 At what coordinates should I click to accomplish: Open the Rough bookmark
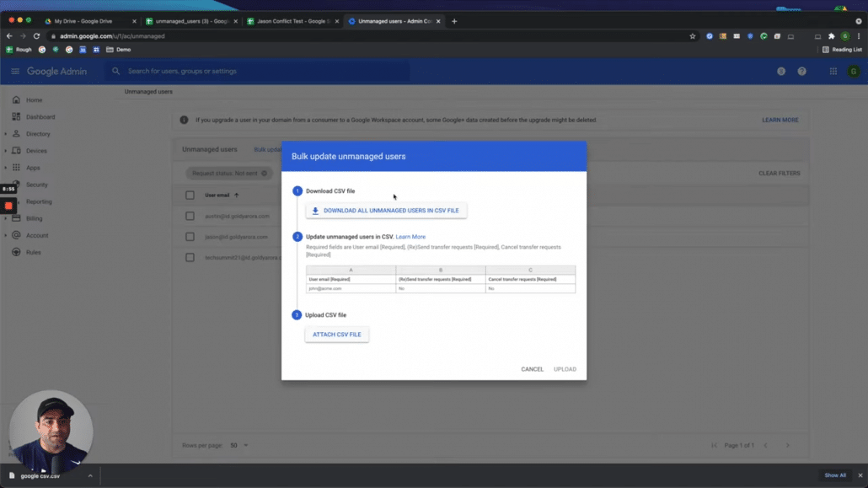[x=19, y=49]
